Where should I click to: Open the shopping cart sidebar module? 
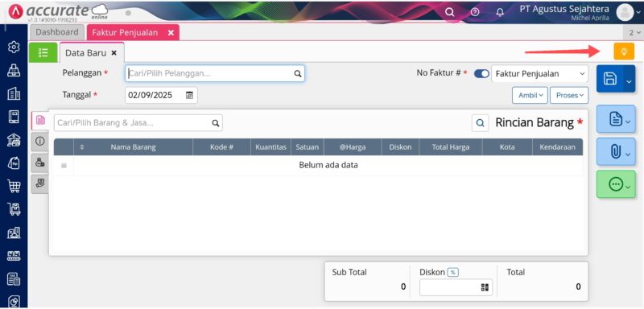14,187
